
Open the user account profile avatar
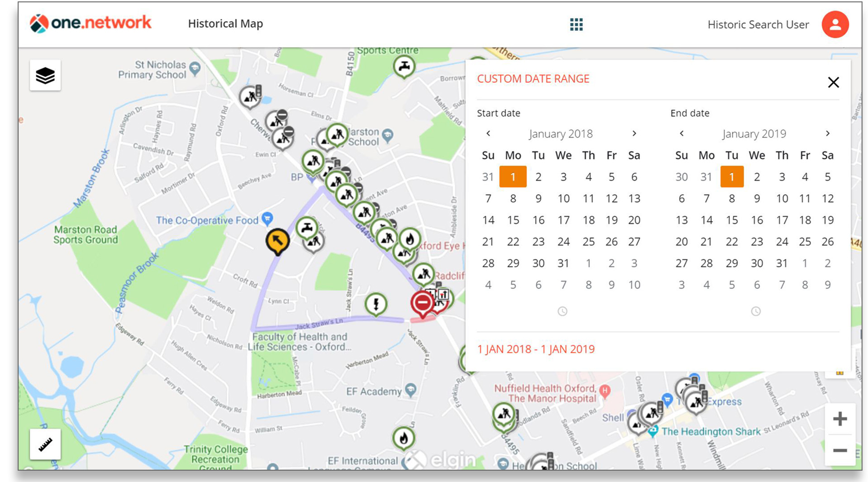835,24
